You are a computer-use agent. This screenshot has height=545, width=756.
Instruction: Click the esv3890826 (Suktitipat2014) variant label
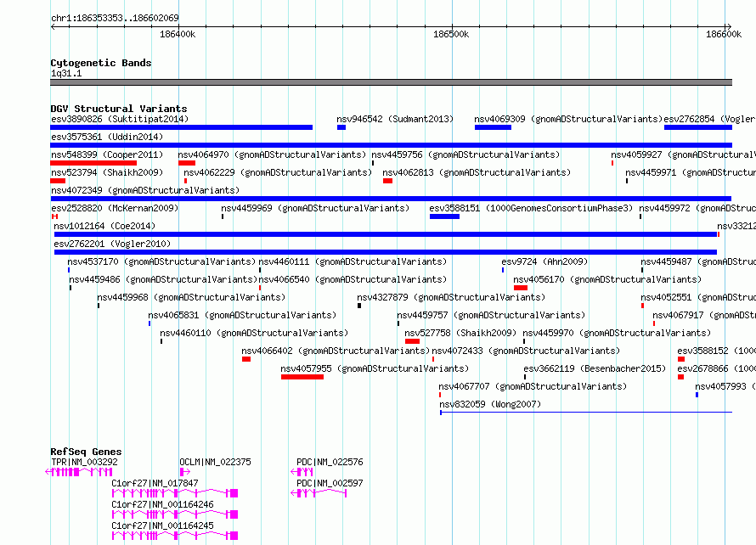[120, 119]
